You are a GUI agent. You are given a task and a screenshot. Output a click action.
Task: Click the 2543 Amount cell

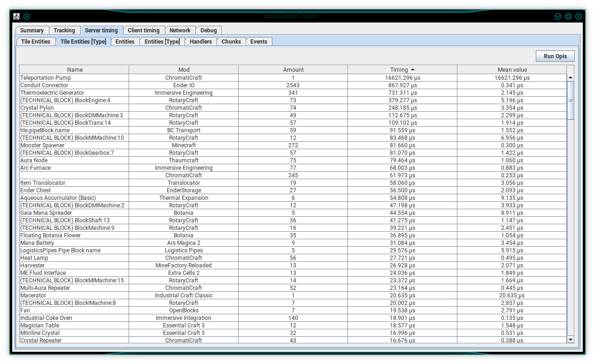[293, 85]
